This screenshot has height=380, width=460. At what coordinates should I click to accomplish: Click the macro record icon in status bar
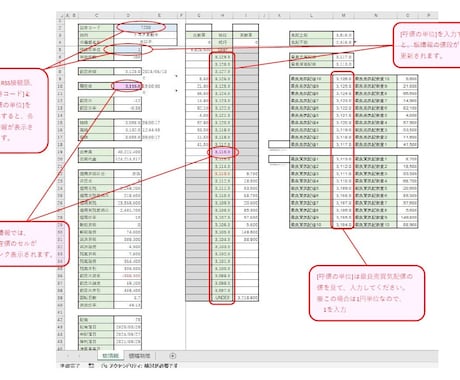(x=91, y=366)
